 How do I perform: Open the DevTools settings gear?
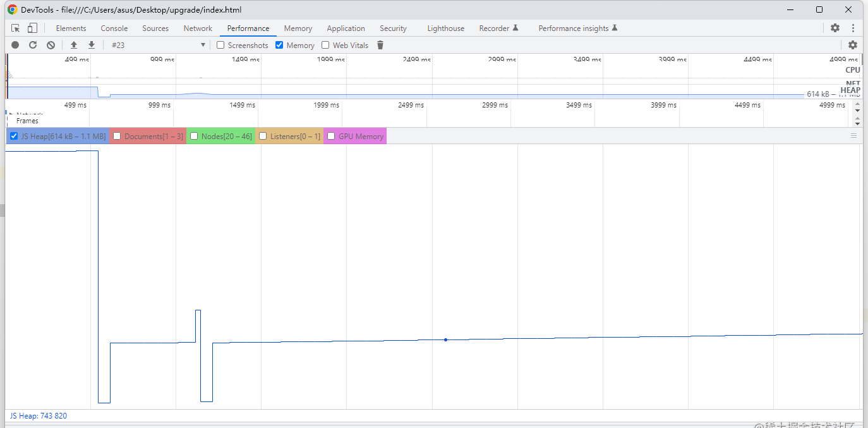pos(835,28)
